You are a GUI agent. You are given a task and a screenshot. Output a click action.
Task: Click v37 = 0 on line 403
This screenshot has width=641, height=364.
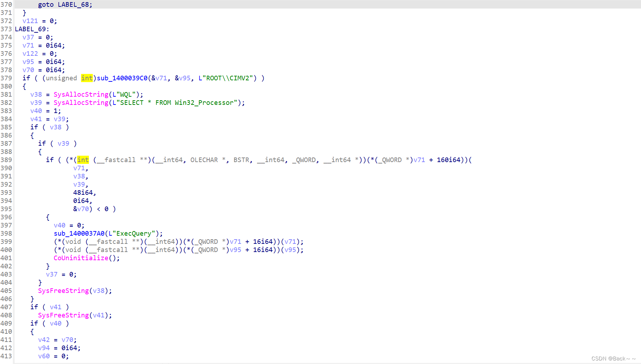(61, 274)
